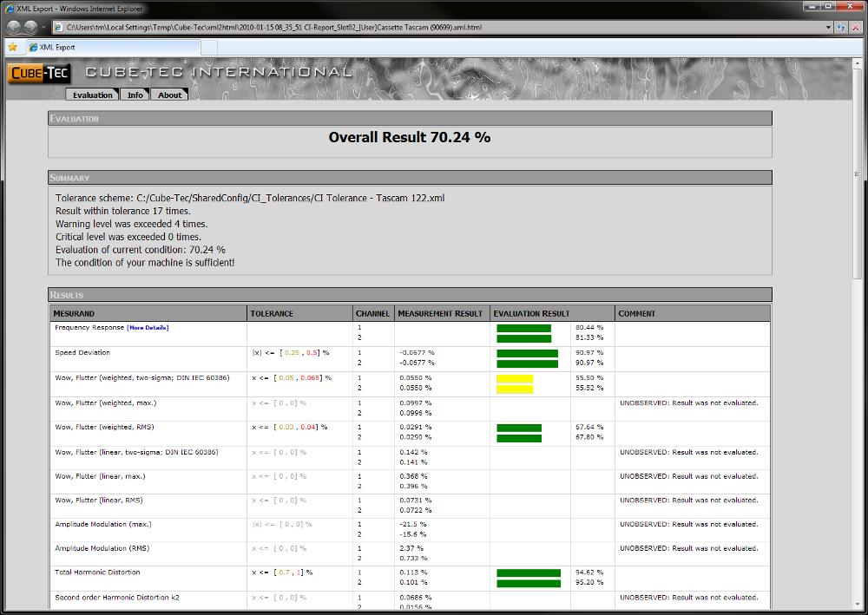Click the Refresh icon beside address bar
868x615 pixels.
point(841,28)
